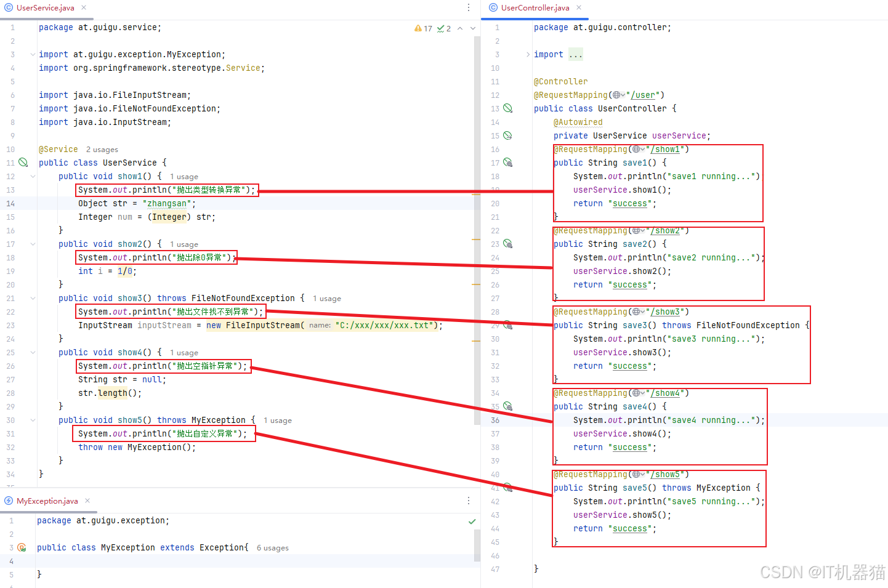This screenshot has width=888, height=588.
Task: Open the three-dot menu of UserService tab bar
Action: click(x=469, y=7)
